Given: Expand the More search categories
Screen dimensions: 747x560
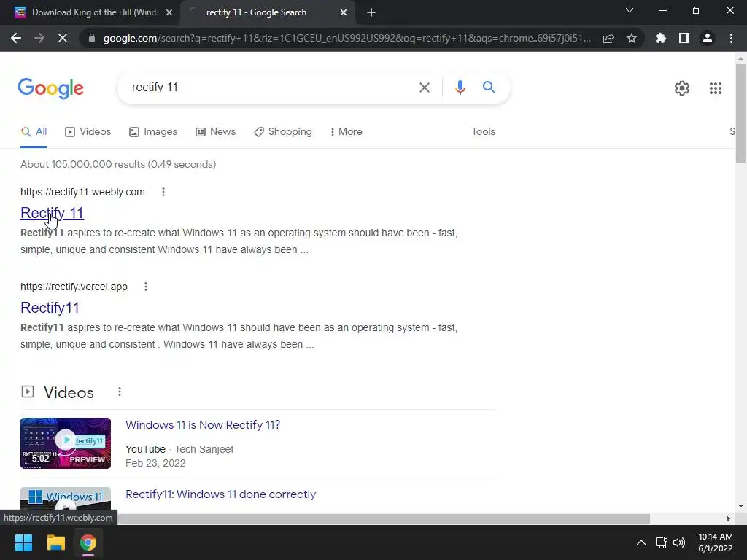Looking at the screenshot, I should tap(347, 132).
